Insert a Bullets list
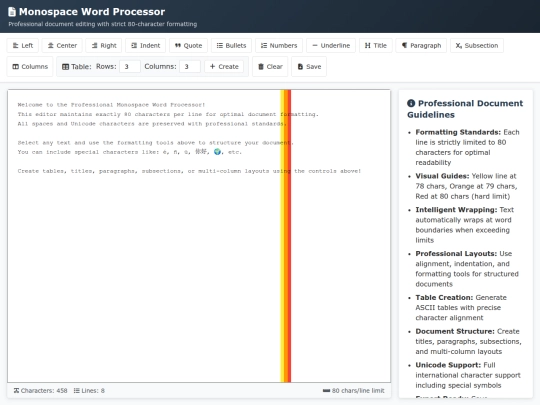540x405 pixels. [x=231, y=45]
